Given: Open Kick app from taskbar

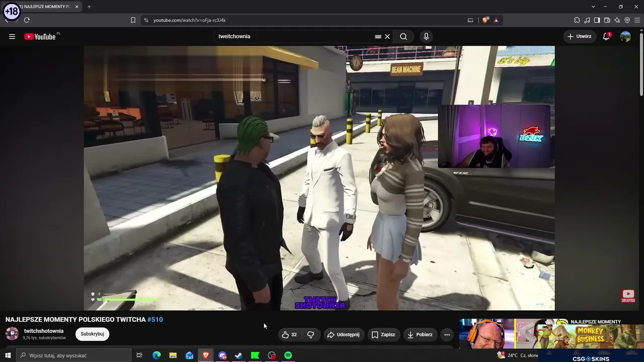Looking at the screenshot, I should click(x=255, y=355).
